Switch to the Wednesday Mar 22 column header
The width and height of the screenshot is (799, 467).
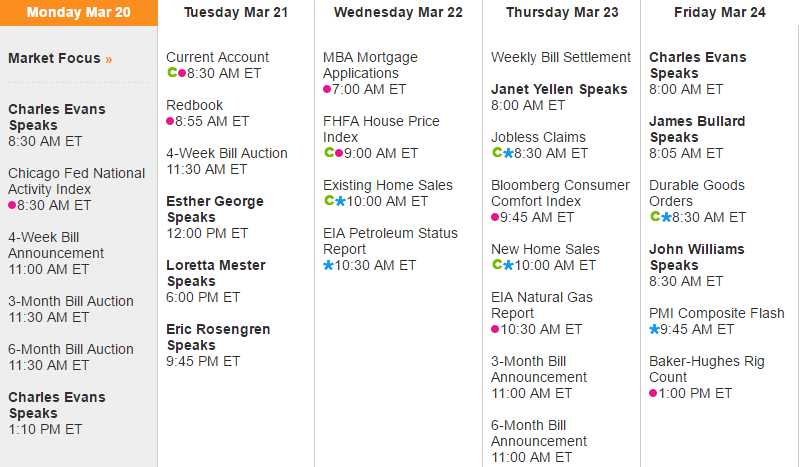click(398, 13)
